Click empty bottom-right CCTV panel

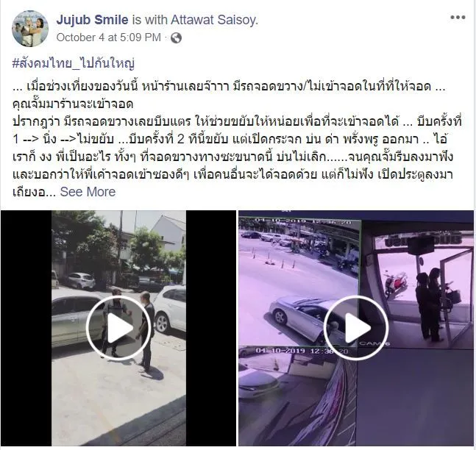click(416, 398)
